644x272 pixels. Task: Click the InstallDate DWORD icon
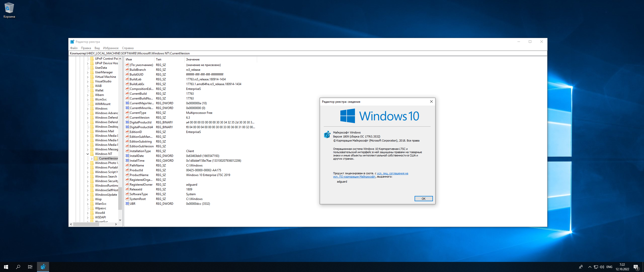click(127, 156)
